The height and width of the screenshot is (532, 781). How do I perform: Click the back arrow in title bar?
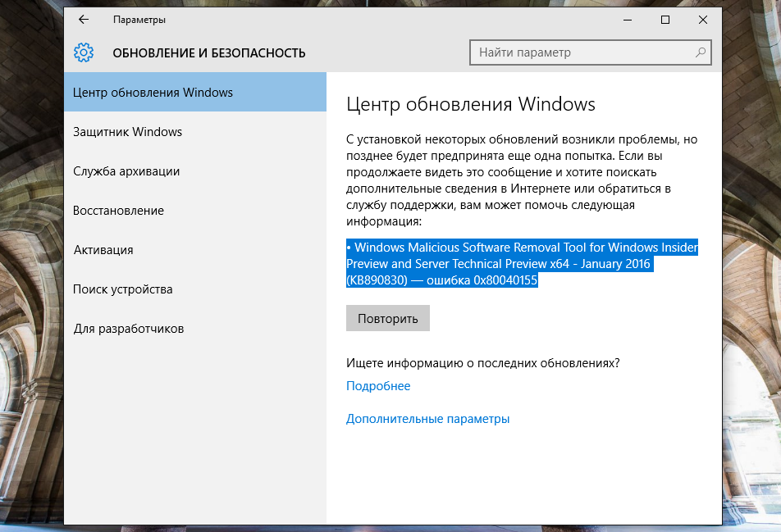(83, 20)
